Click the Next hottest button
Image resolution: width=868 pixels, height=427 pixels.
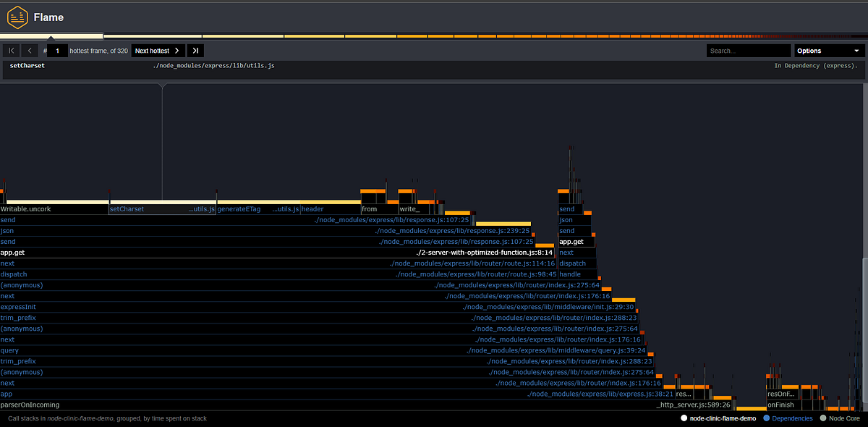[x=157, y=51]
